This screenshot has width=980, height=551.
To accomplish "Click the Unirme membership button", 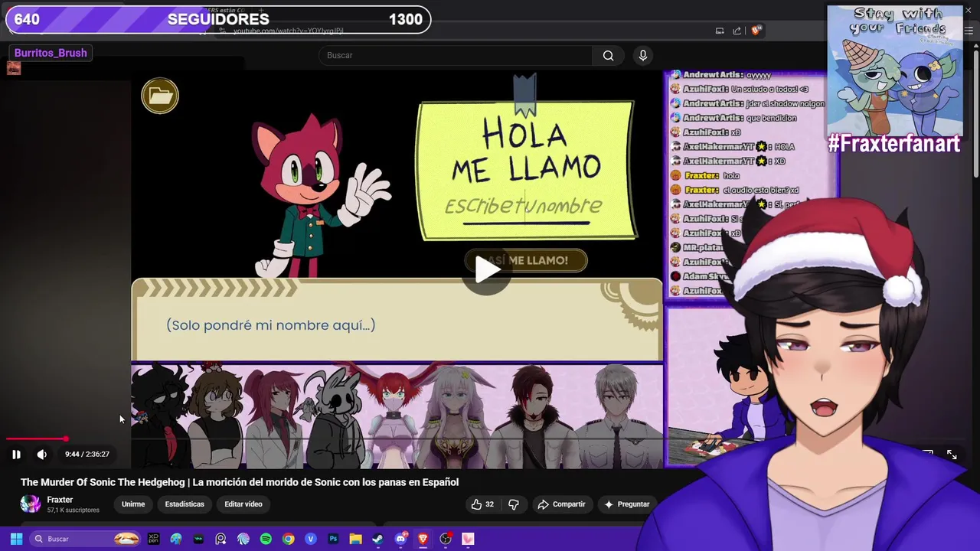I will pos(133,504).
